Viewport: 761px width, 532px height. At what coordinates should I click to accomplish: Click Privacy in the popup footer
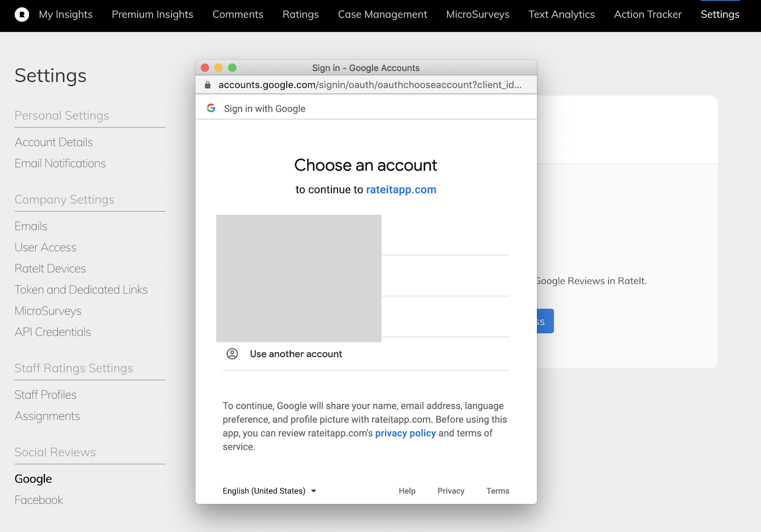click(451, 491)
